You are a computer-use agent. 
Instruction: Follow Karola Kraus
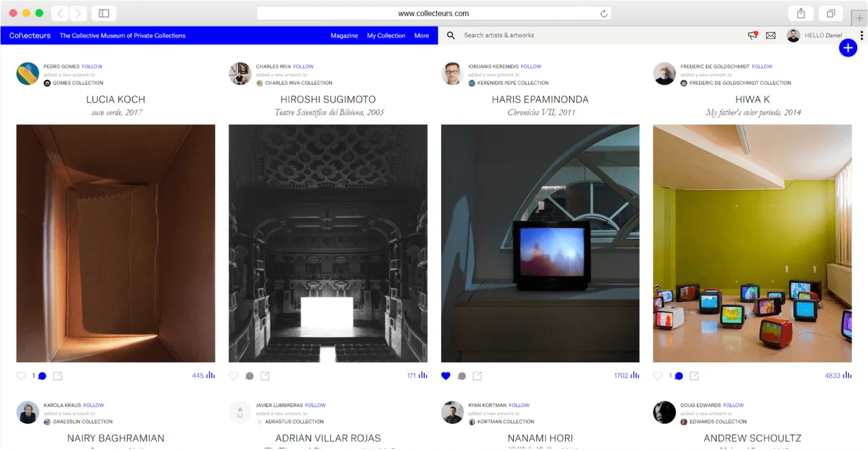tap(93, 405)
